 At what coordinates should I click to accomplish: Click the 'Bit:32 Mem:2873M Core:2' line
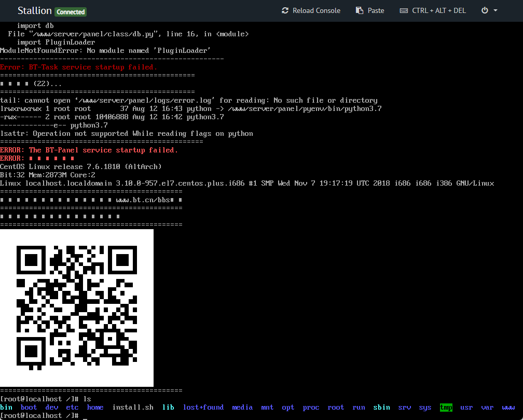48,175
